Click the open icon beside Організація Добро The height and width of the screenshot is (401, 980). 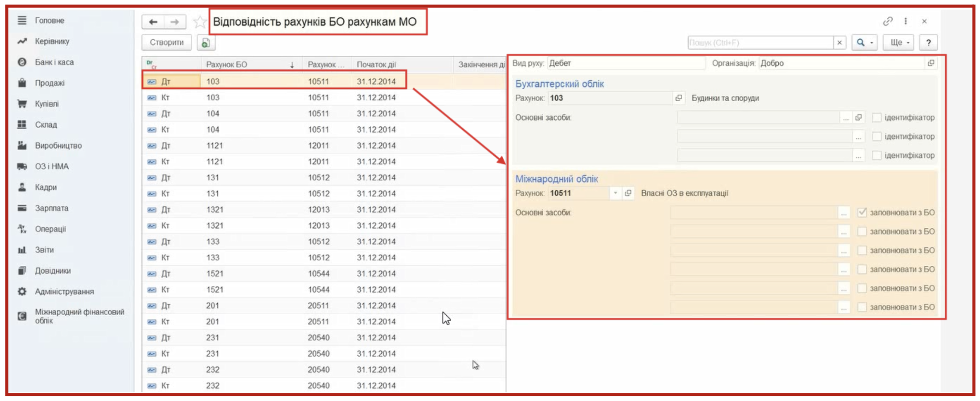click(x=931, y=63)
